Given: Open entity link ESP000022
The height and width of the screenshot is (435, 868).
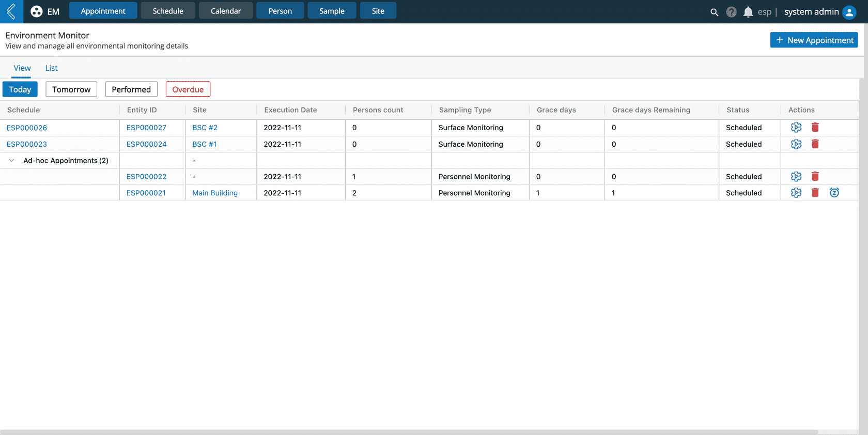Looking at the screenshot, I should tap(146, 177).
